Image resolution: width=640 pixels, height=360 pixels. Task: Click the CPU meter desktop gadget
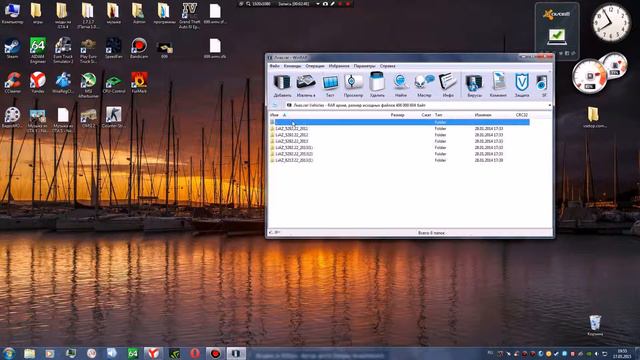[589, 77]
